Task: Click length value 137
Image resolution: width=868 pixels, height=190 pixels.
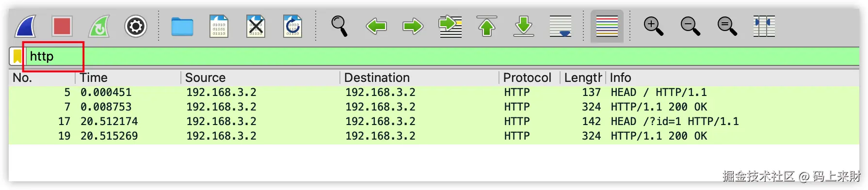Action: coord(592,92)
